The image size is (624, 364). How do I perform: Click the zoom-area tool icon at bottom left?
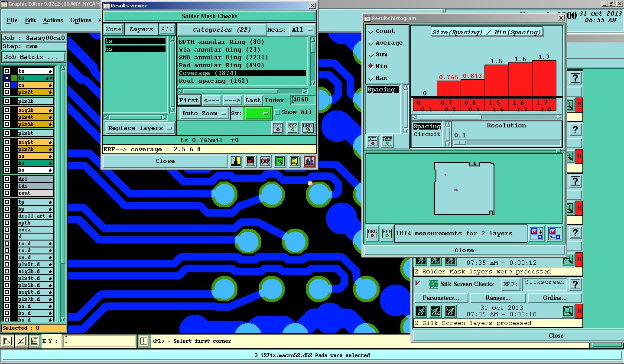[x=7, y=341]
